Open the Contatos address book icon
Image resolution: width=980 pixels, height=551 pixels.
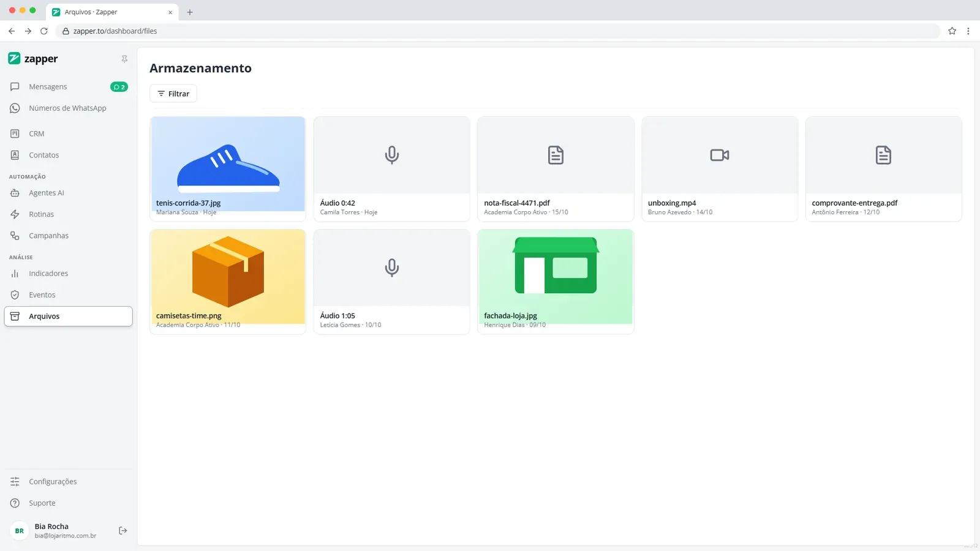coord(15,156)
